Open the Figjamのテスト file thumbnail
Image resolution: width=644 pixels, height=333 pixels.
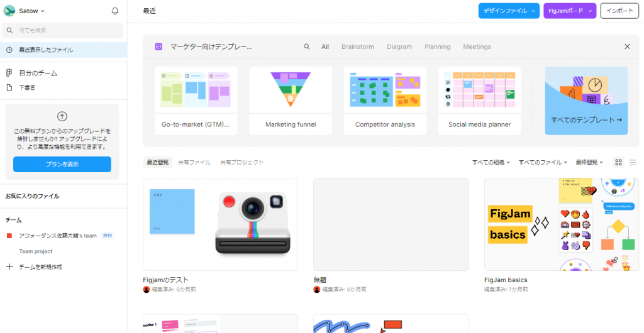coord(220,224)
